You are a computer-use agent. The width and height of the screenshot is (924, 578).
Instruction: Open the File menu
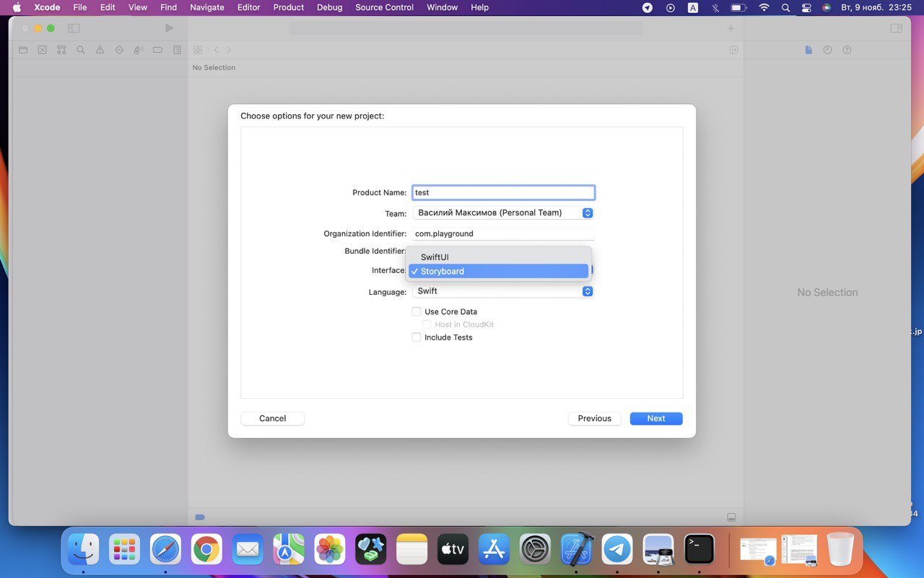[79, 7]
